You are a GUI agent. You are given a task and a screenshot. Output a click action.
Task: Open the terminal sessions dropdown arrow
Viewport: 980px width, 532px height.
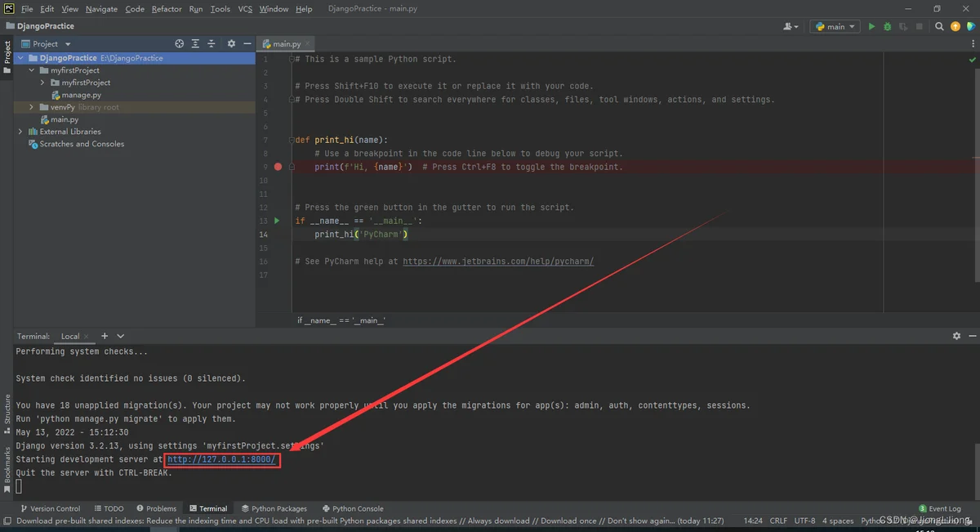click(x=121, y=336)
